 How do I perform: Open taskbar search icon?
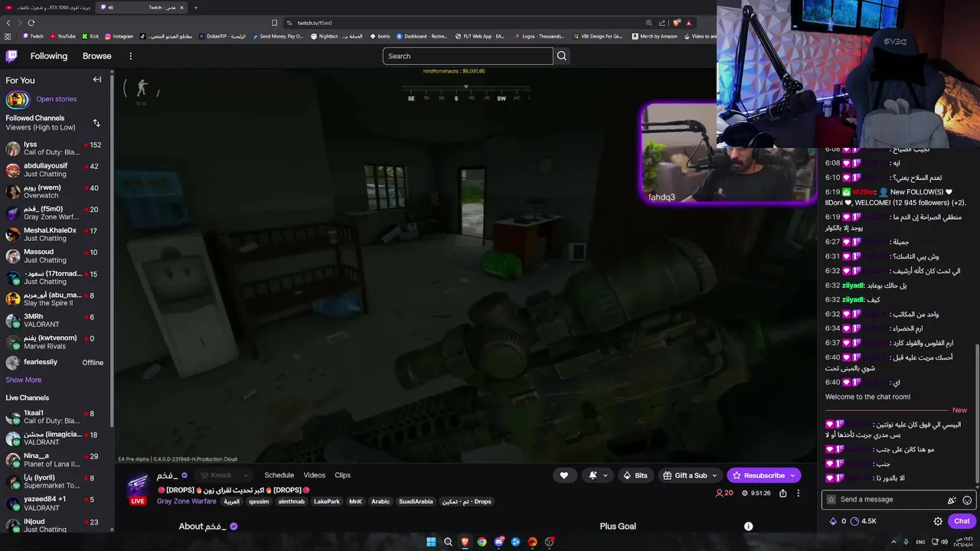(x=448, y=542)
